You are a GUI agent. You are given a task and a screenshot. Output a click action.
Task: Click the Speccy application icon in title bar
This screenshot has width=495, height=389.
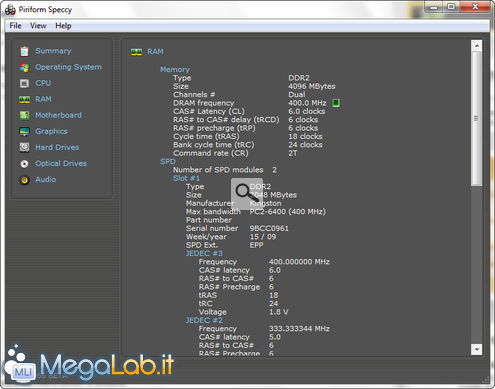(x=10, y=10)
